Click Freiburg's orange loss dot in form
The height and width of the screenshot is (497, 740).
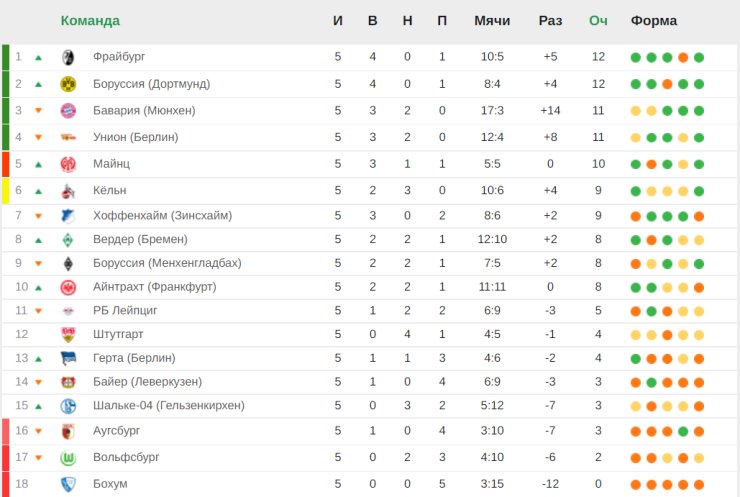[683, 58]
